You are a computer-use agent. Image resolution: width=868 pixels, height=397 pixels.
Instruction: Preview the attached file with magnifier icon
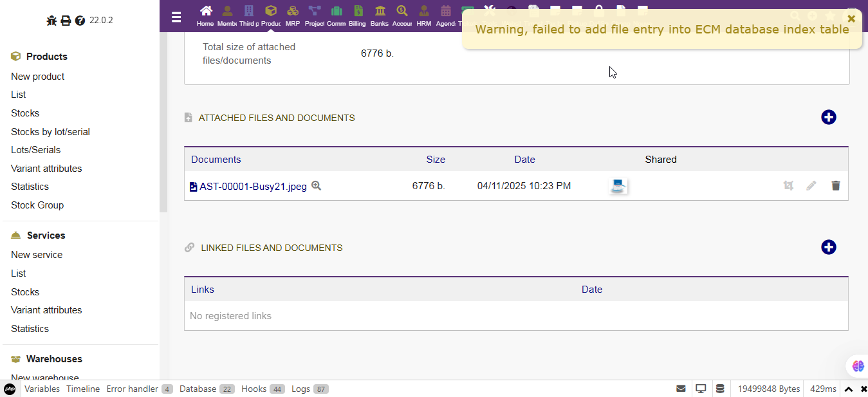click(x=316, y=186)
